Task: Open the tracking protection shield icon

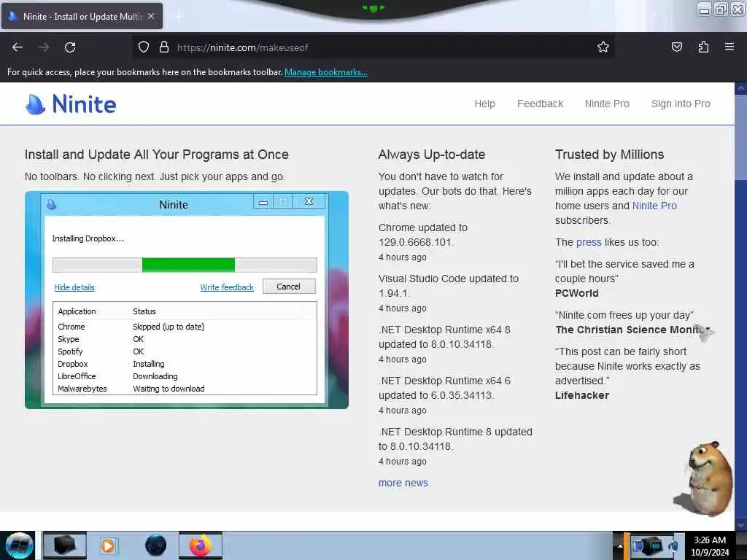Action: [144, 47]
